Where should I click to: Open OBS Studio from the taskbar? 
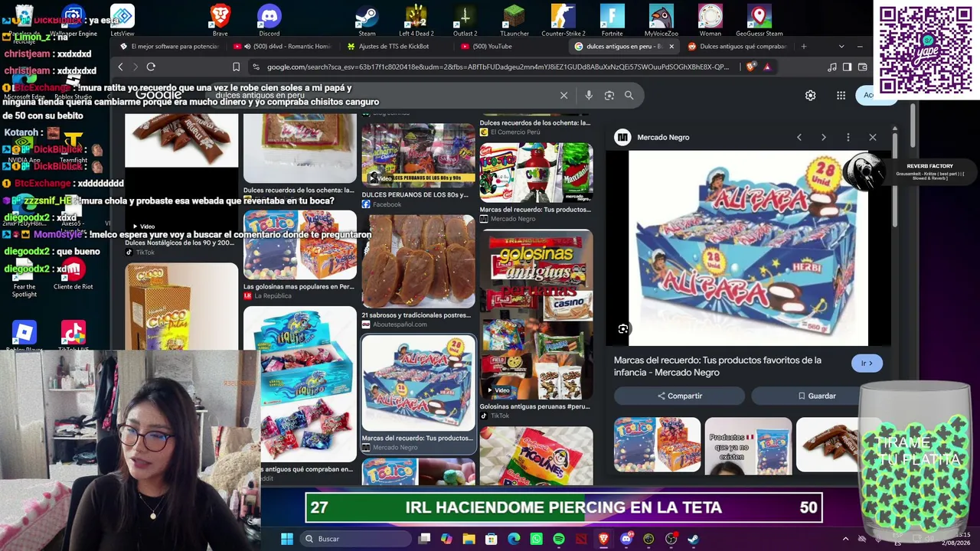point(671,539)
